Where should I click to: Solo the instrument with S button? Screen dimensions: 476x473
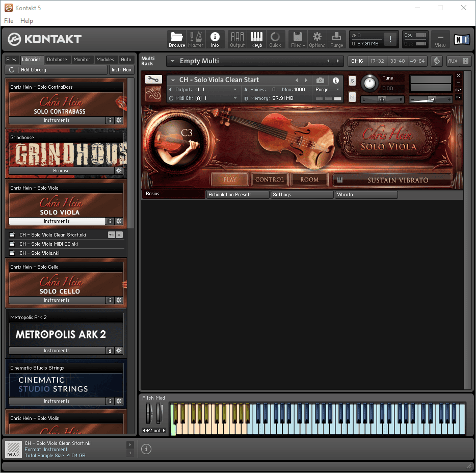[352, 81]
